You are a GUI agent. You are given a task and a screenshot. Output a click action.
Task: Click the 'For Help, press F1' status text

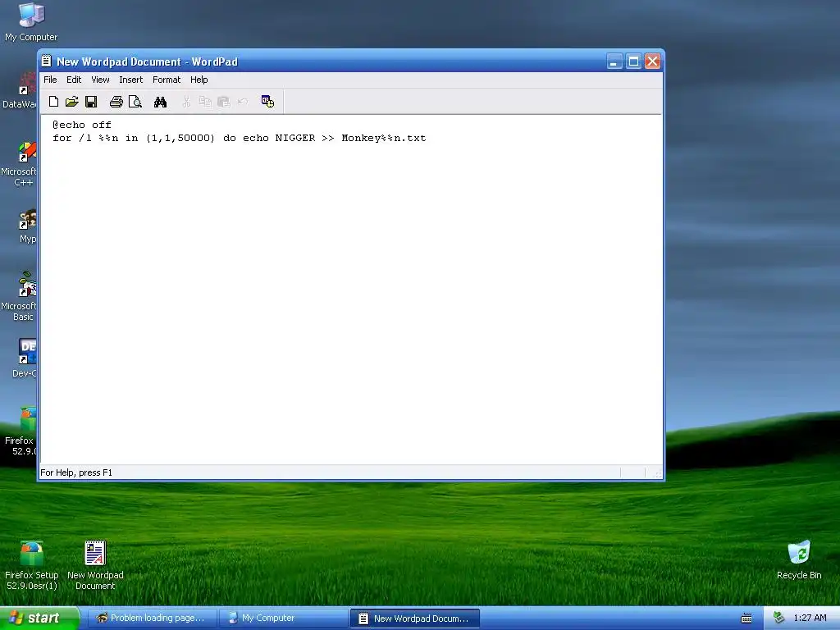coord(76,472)
